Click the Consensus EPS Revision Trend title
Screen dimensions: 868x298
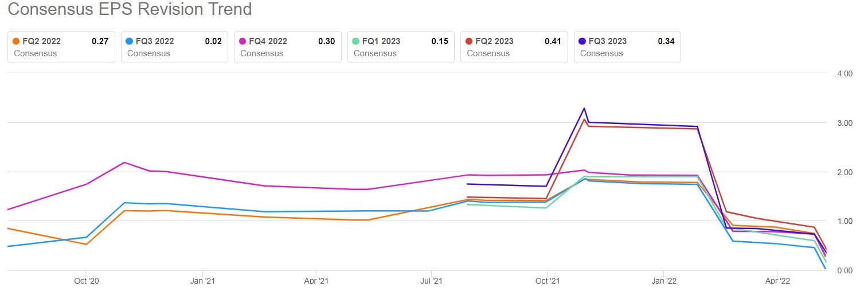(130, 10)
